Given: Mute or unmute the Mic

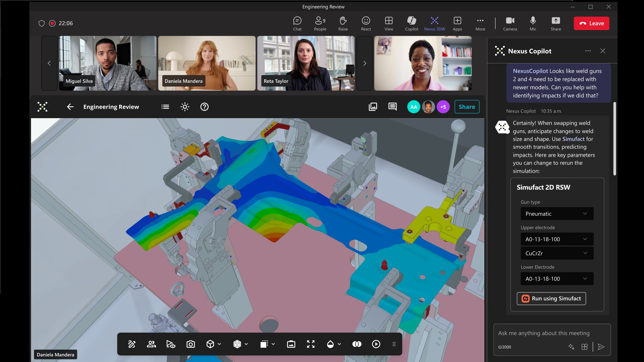Looking at the screenshot, I should click(x=533, y=24).
